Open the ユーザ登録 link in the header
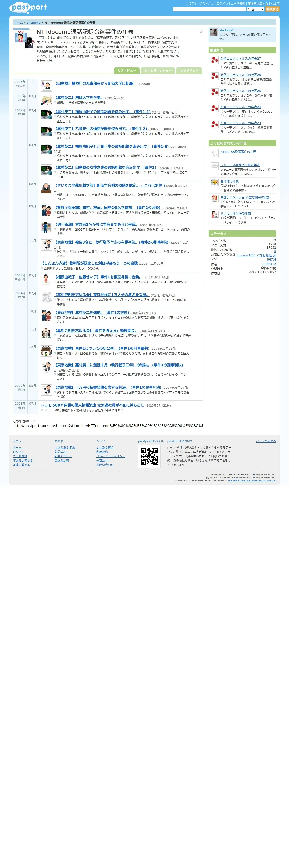Viewport: 289px width, 868px height. point(238,3)
